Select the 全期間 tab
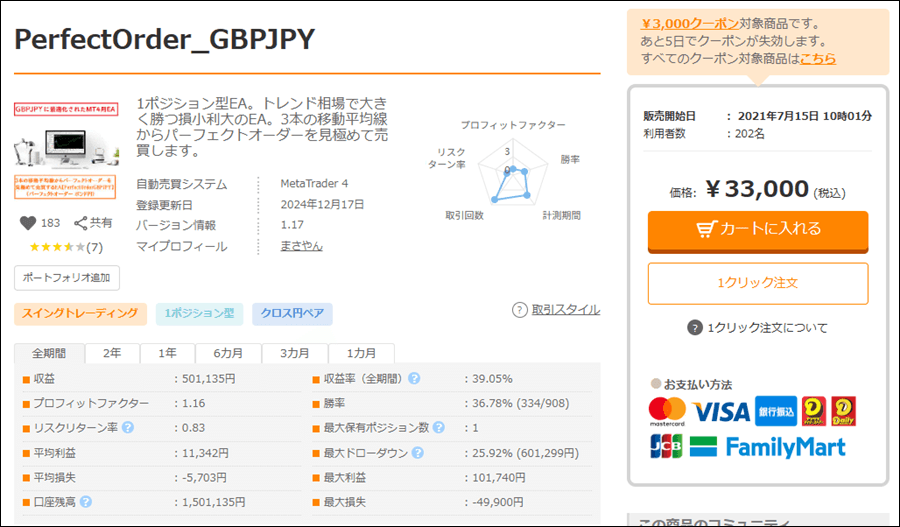 49,353
